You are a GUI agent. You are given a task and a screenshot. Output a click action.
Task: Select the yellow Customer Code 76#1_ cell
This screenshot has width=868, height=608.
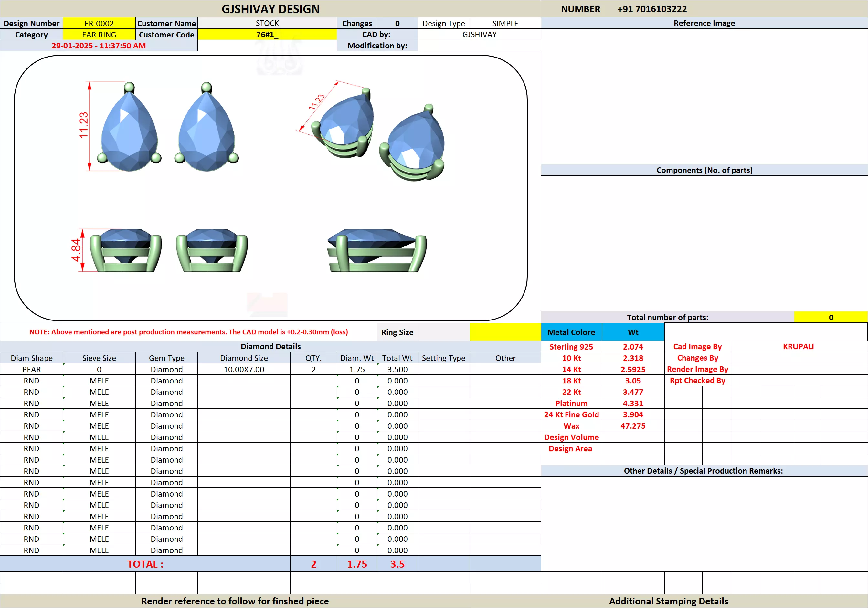(x=267, y=34)
